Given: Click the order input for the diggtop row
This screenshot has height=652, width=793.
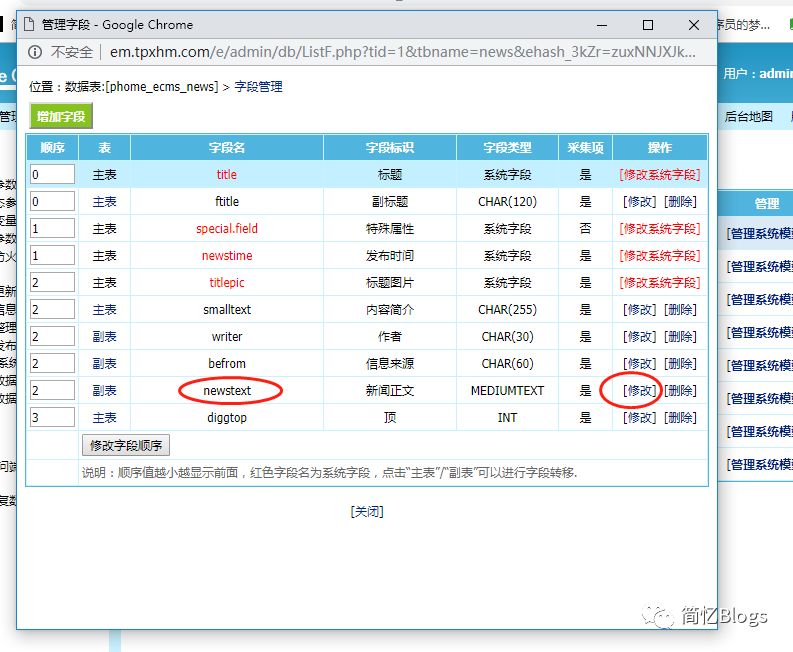Looking at the screenshot, I should (52, 418).
